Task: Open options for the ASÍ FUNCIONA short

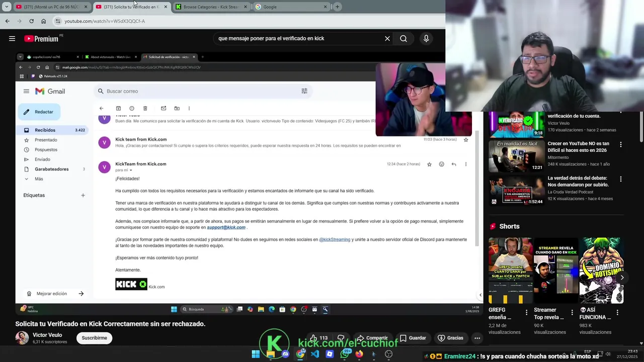Action: (617, 313)
